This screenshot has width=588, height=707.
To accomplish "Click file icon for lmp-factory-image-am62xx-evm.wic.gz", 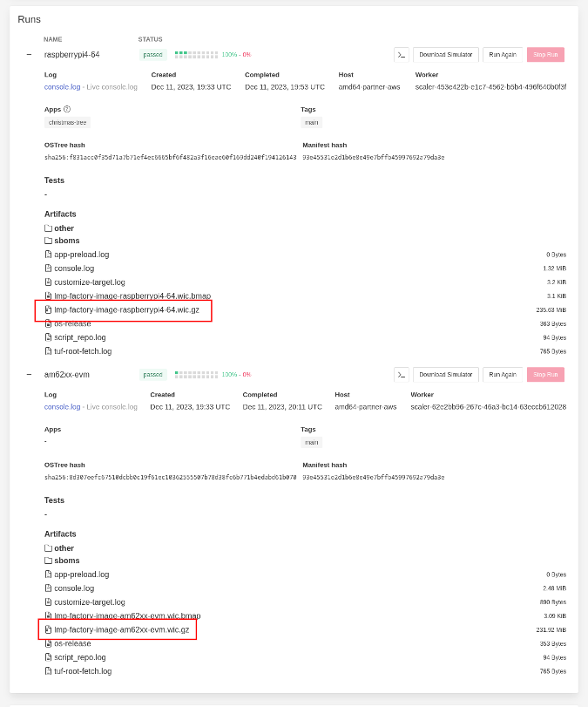I will pyautogui.click(x=49, y=629).
